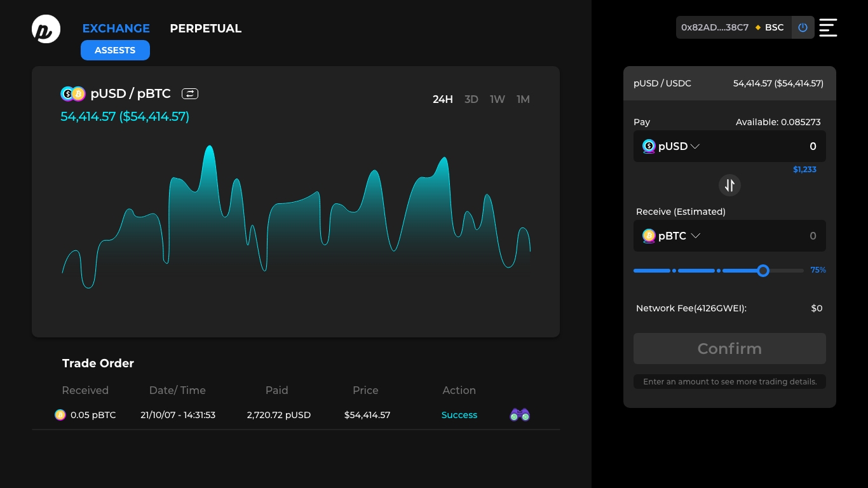
Task: Click the 75% amount slider handle
Action: (763, 271)
